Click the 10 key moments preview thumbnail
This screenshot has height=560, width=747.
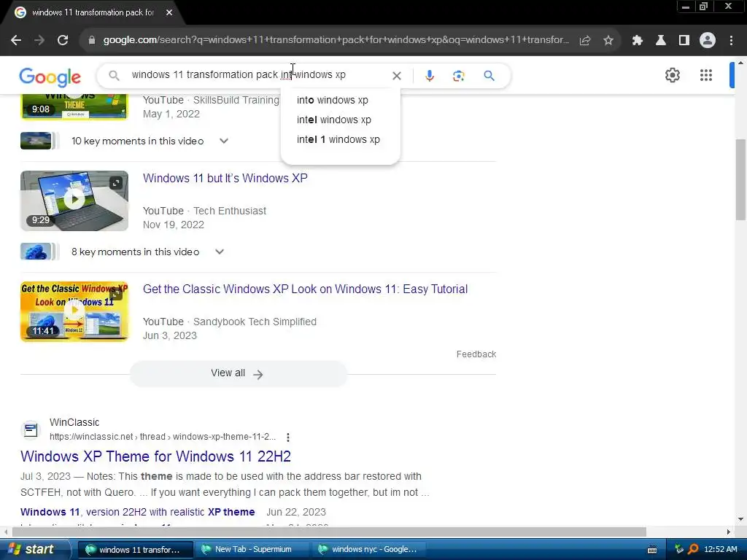(x=36, y=141)
